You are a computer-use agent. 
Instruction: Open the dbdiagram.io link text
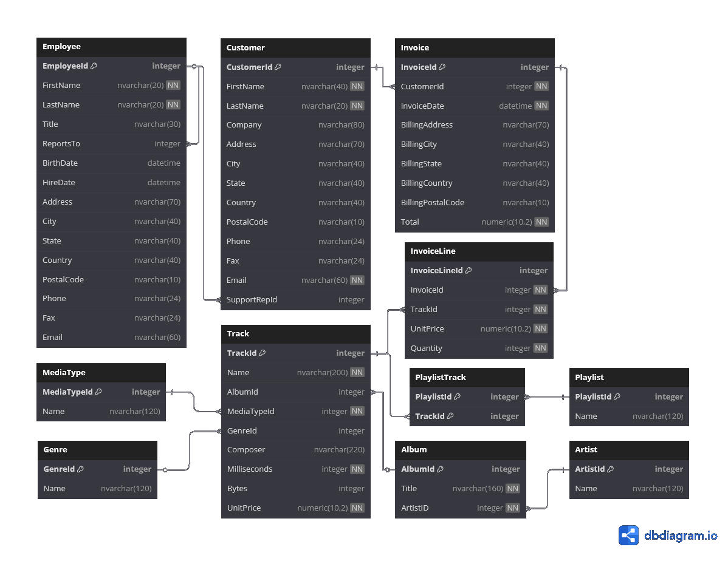click(x=680, y=535)
